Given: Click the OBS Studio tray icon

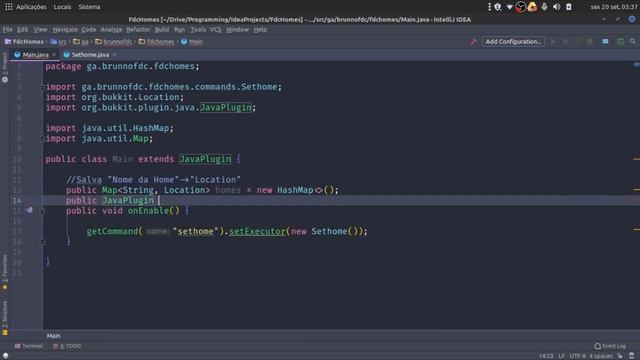Looking at the screenshot, I should click(x=520, y=7).
